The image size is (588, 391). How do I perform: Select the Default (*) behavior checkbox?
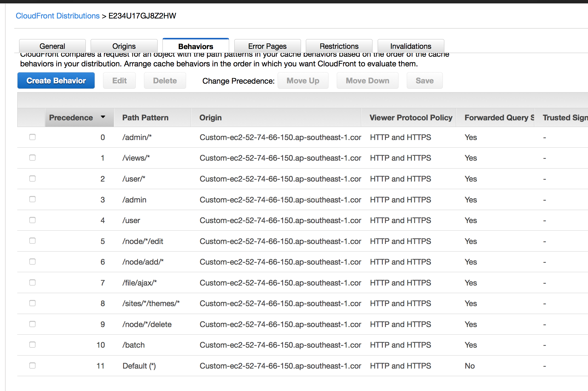32,366
